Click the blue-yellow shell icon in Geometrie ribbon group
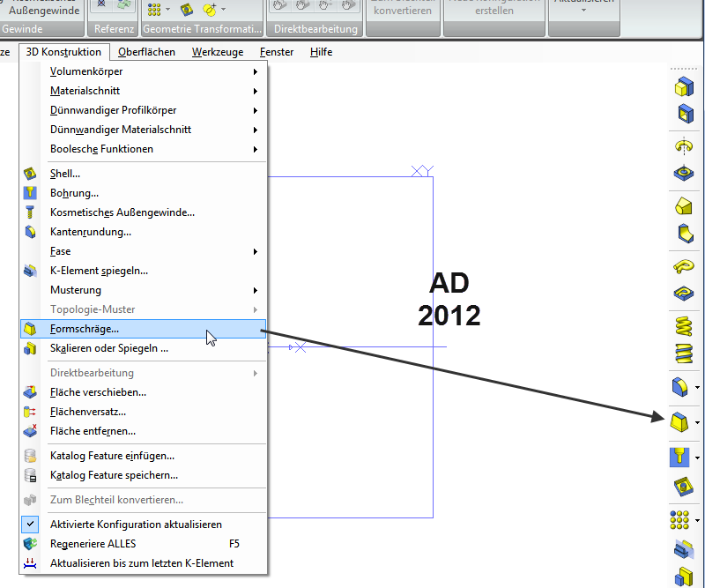Image resolution: width=705 pixels, height=588 pixels. click(187, 9)
